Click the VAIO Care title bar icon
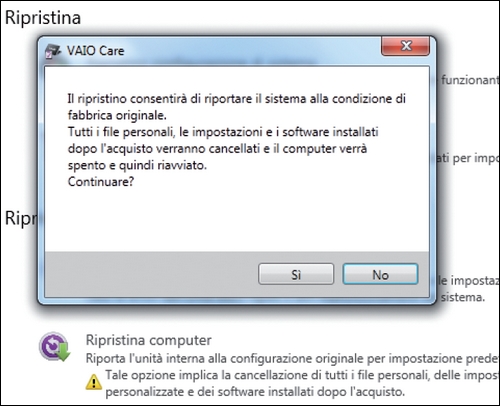500x406 pixels. 53,51
